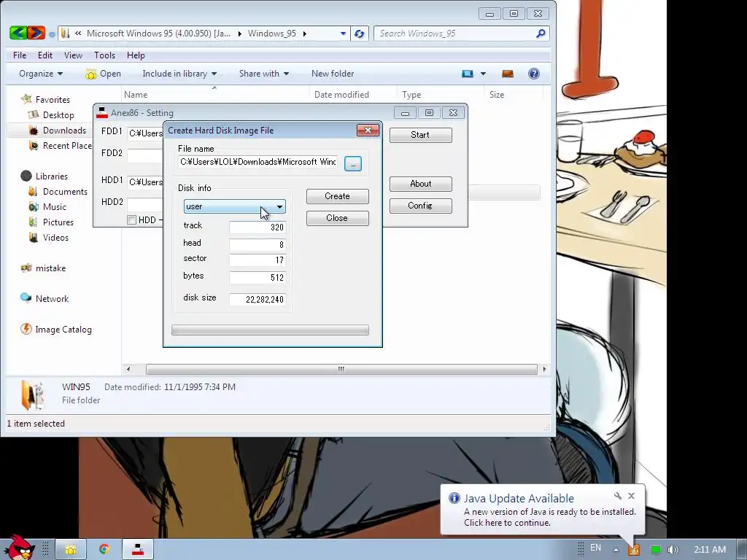Toggle the HDD checkbox in Anex86 Setting
The width and height of the screenshot is (747, 560).
[131, 219]
